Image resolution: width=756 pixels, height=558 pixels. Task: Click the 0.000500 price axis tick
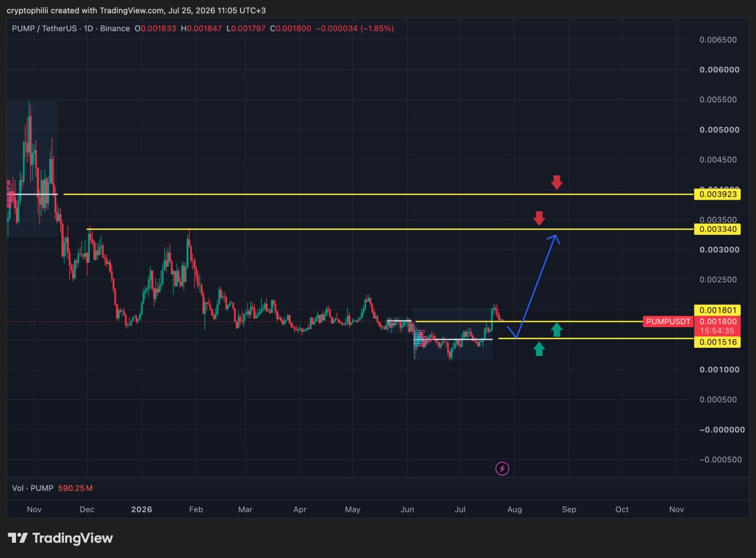[718, 400]
